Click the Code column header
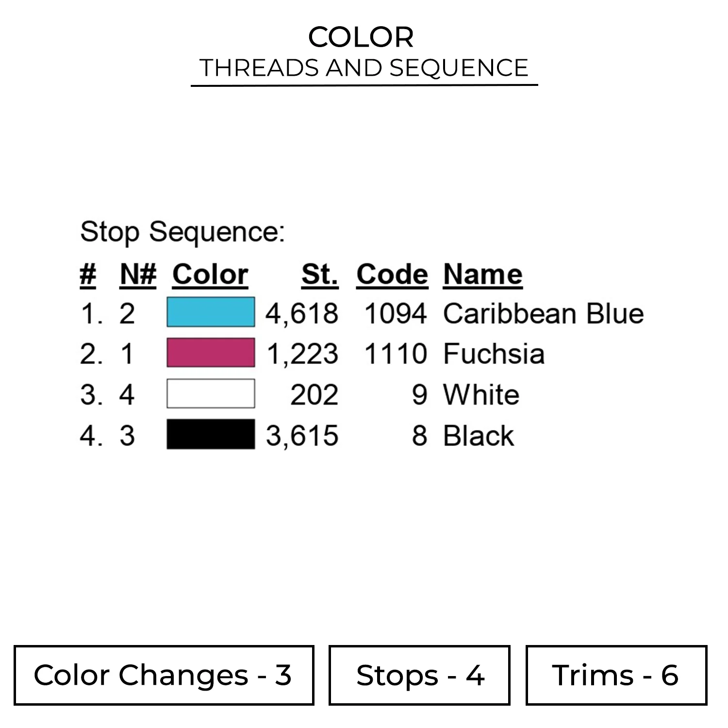This screenshot has width=728, height=728. pyautogui.click(x=392, y=275)
